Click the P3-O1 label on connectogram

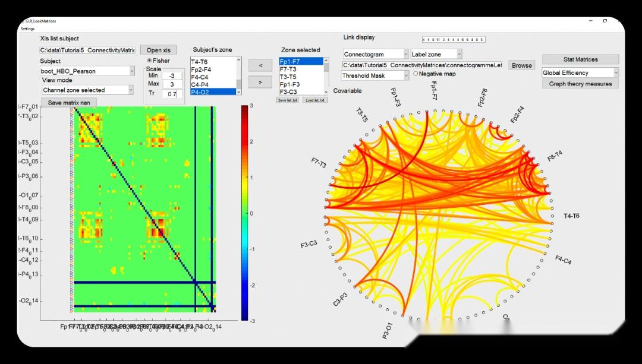[388, 331]
